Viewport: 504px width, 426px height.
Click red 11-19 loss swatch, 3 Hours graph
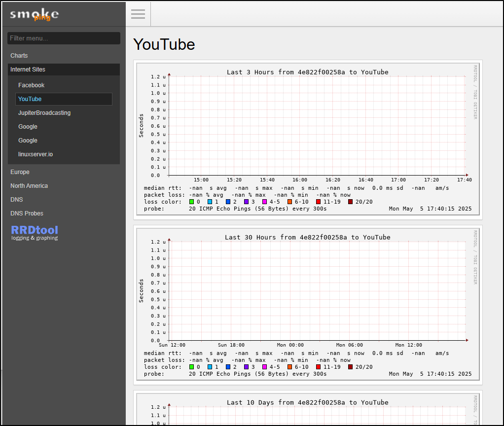[318, 202]
